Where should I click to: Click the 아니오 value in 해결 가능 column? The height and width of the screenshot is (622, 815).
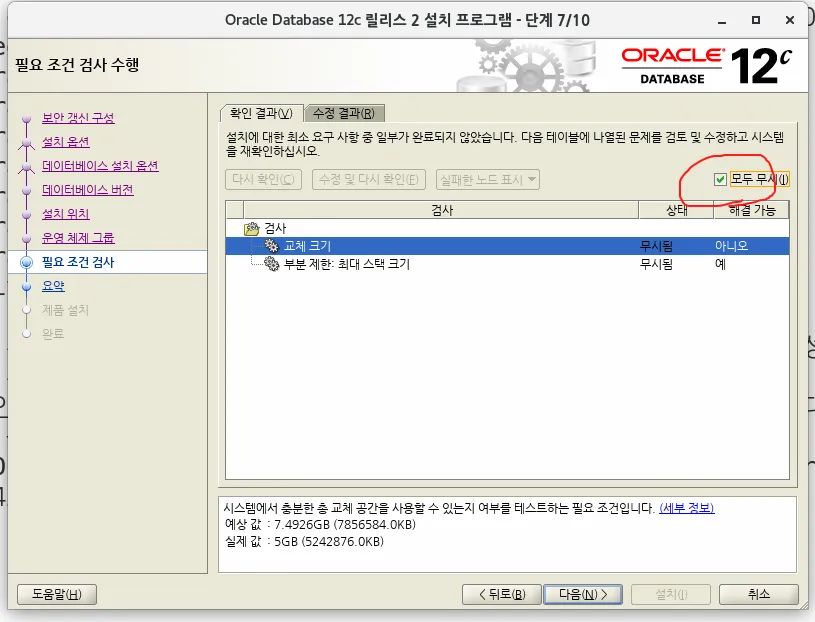pyautogui.click(x=731, y=246)
